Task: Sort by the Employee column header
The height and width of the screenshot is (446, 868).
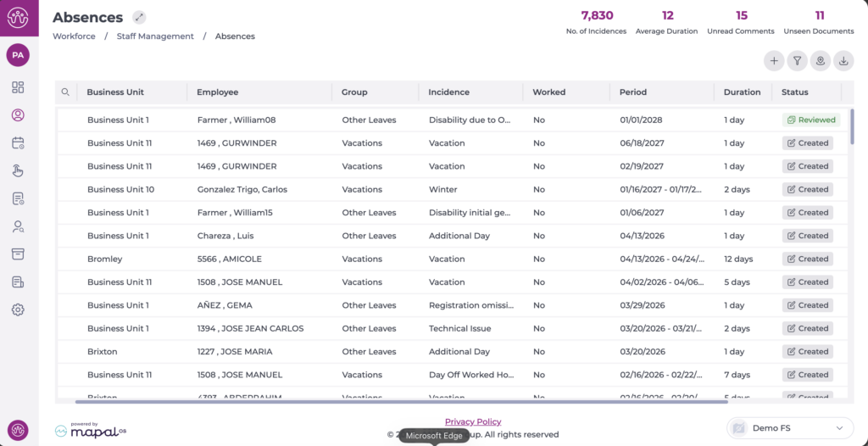Action: (217, 92)
